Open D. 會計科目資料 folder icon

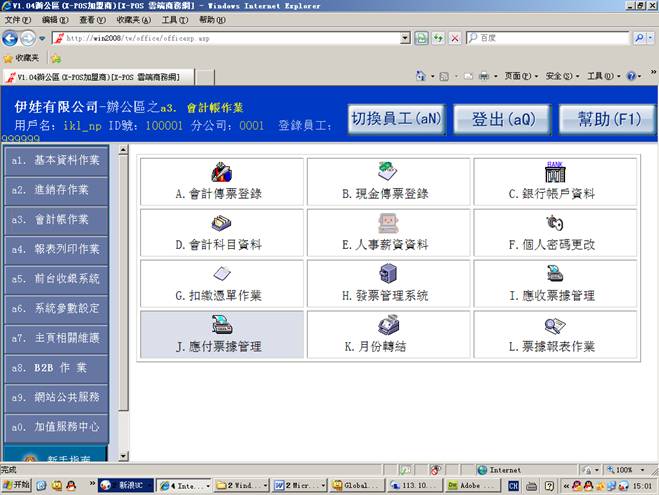click(x=221, y=223)
